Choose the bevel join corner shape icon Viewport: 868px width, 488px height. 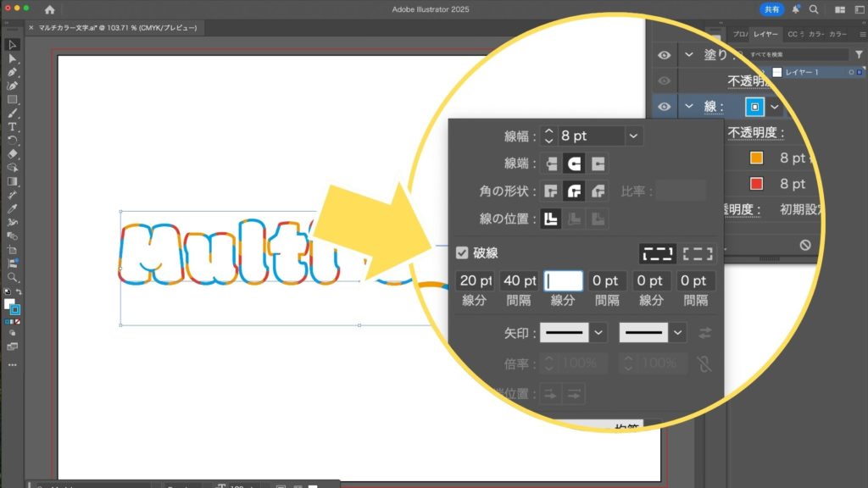[x=598, y=191]
